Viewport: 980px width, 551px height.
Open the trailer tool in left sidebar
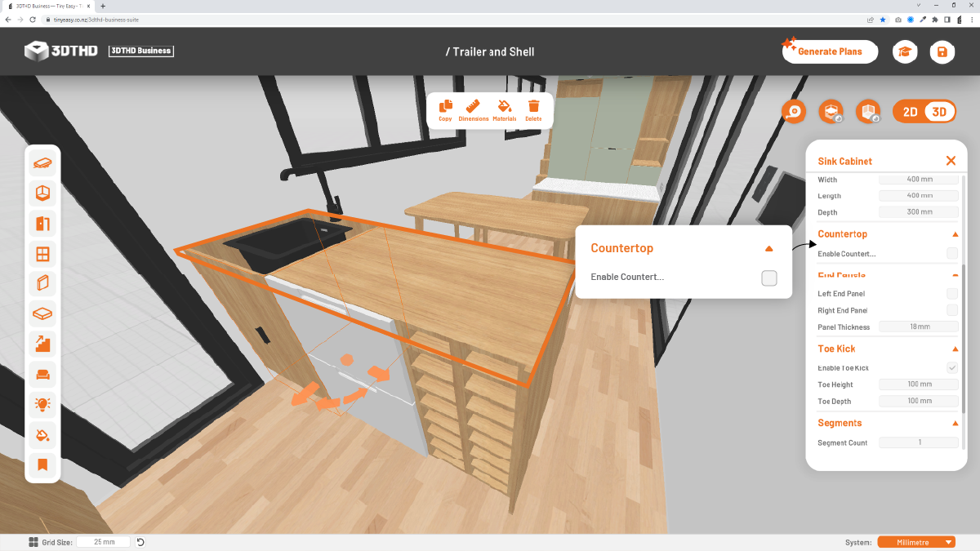click(42, 163)
